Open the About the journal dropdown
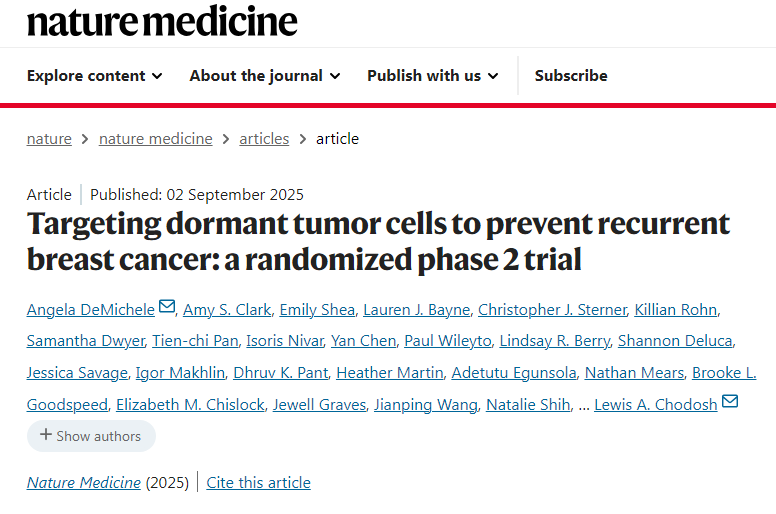776x514 pixels. [265, 76]
